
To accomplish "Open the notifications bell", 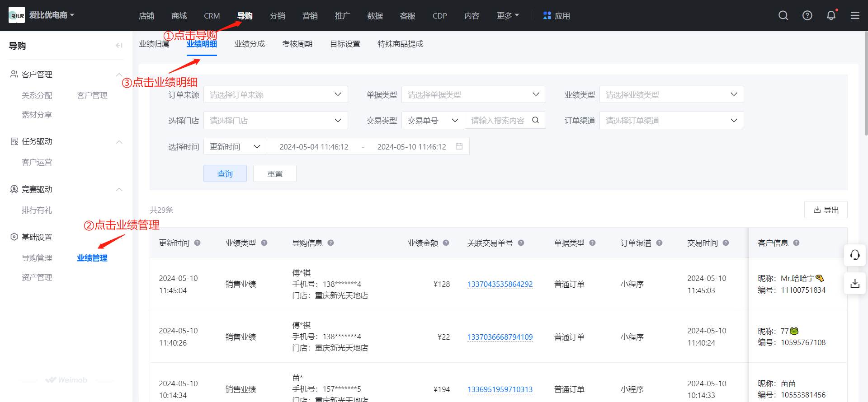I will pos(831,16).
